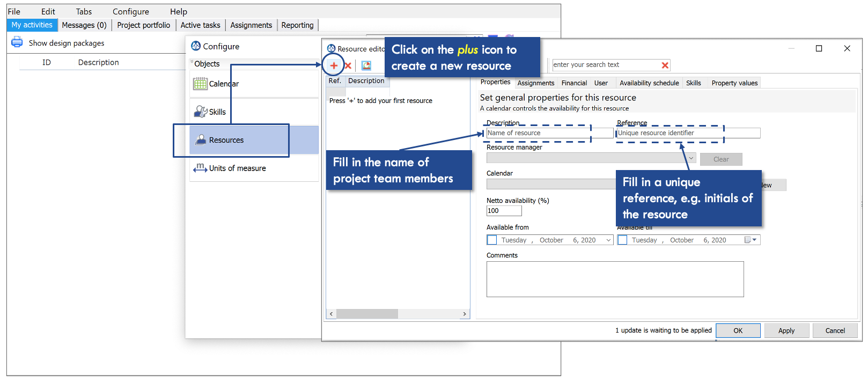Open the Skills tab in Resource editor
This screenshot has height=383, width=868.
coord(694,83)
